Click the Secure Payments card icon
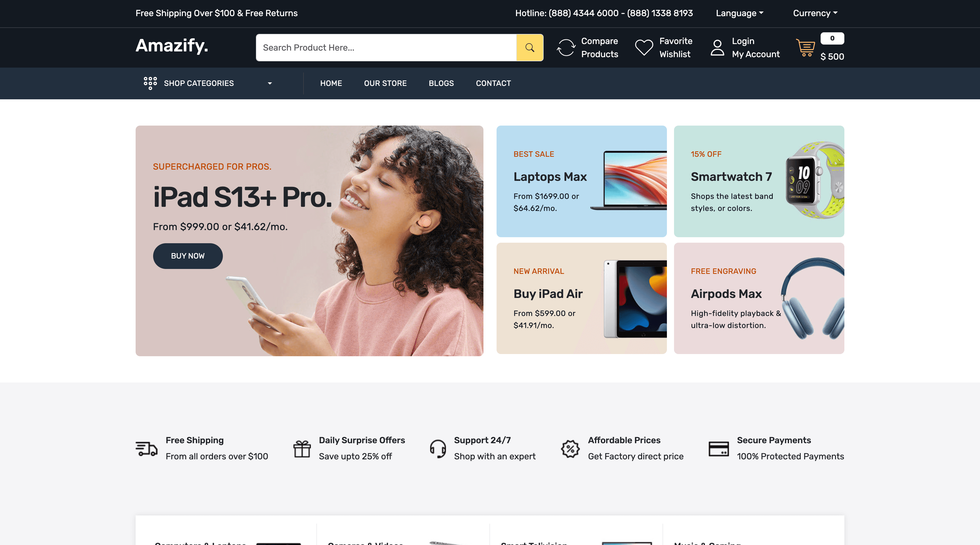The height and width of the screenshot is (545, 980). (x=719, y=449)
